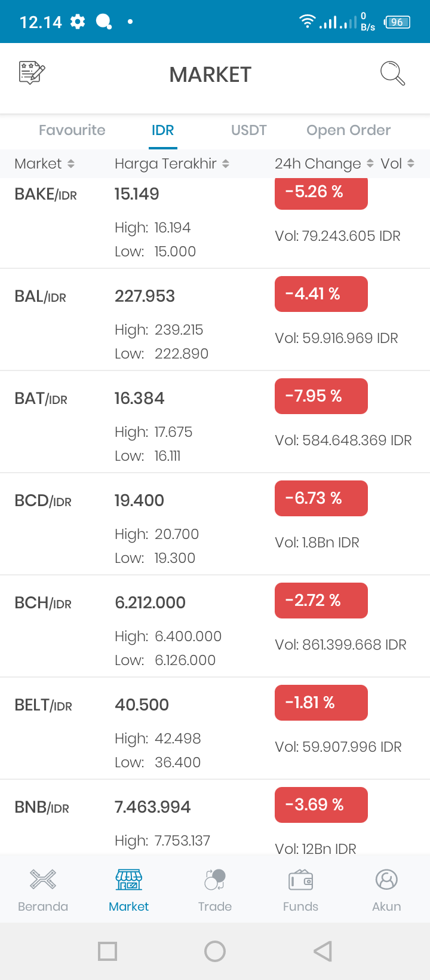The image size is (430, 980).
Task: Tap the Market shop icon
Action: (129, 880)
